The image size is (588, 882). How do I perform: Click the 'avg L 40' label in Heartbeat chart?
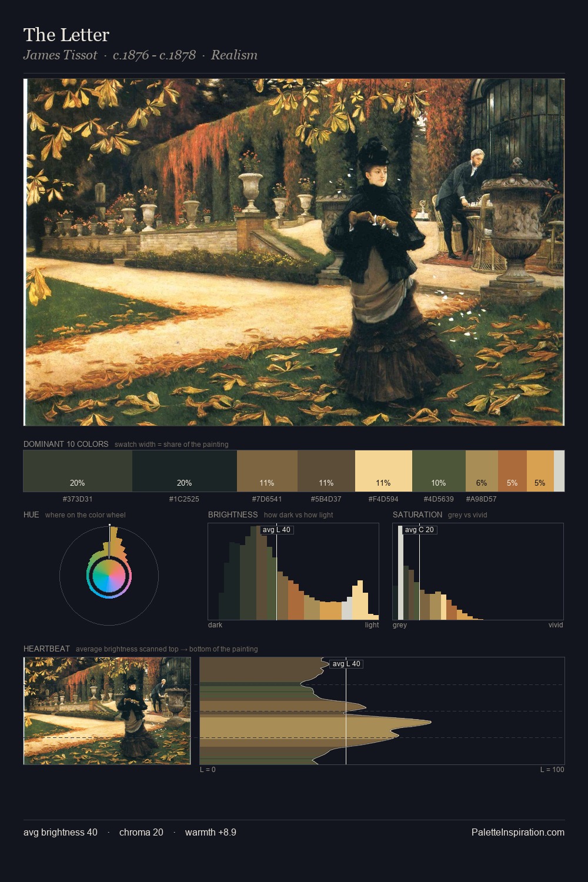[x=346, y=664]
